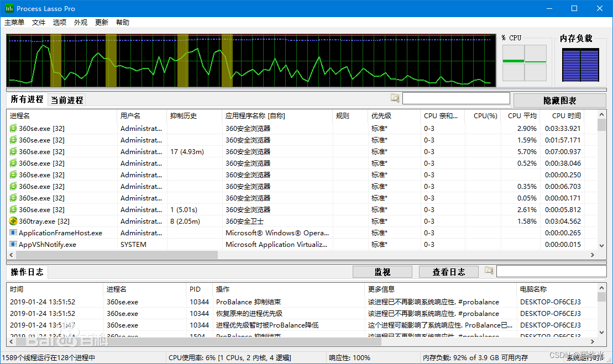Select log entry 恢复原来的进程优先级
The width and height of the screenshot is (613, 364).
[301, 313]
